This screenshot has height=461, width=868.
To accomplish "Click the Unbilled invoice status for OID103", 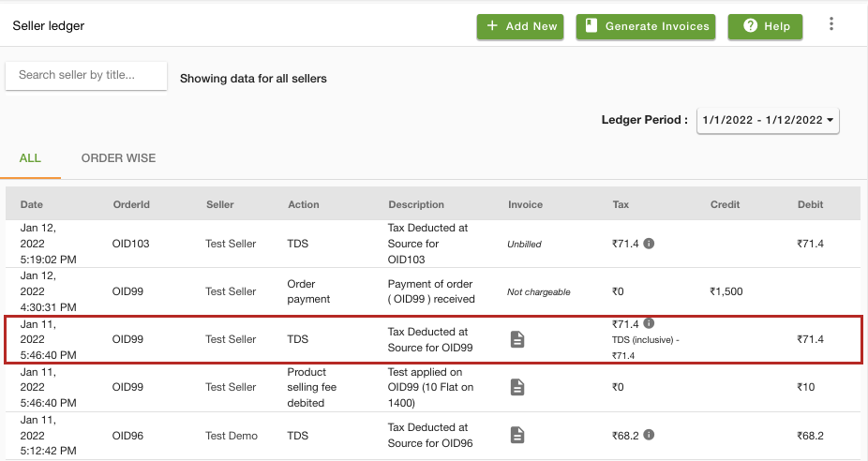I will pos(524,244).
